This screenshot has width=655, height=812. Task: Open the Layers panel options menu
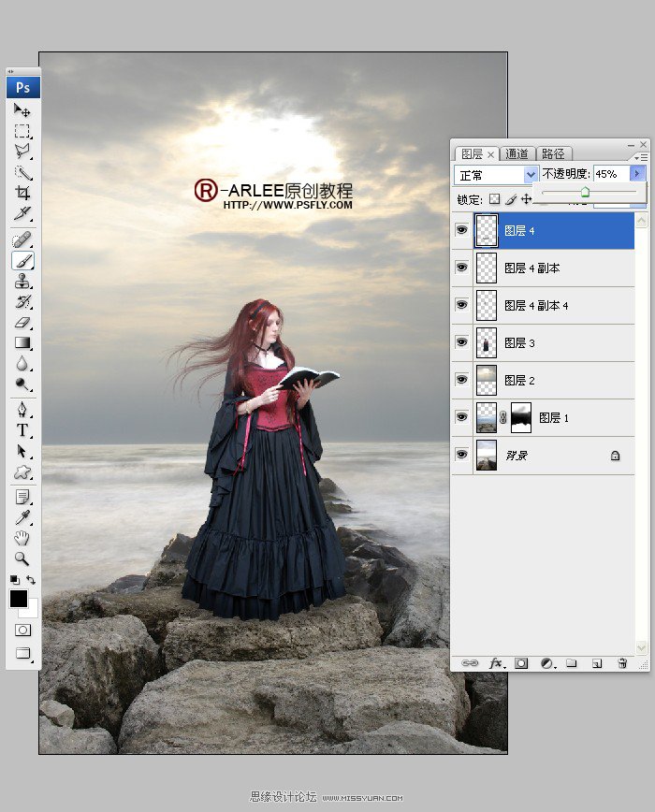pyautogui.click(x=640, y=157)
